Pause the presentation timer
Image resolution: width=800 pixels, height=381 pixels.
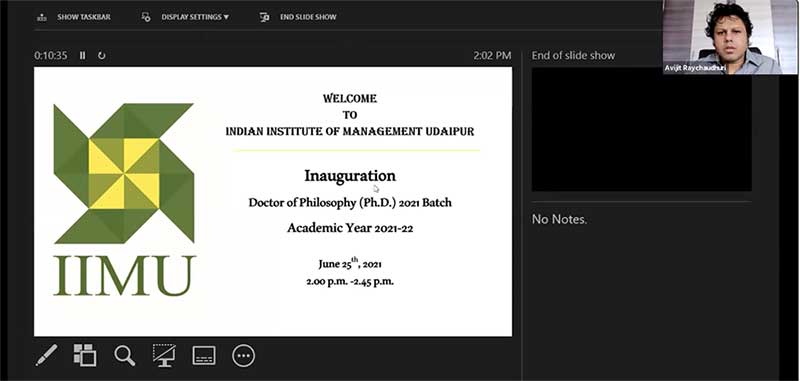click(83, 55)
